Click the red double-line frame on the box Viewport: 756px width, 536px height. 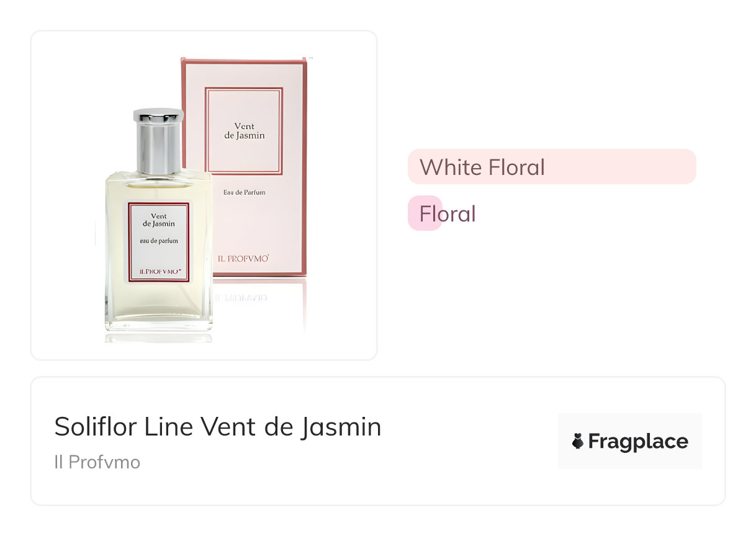point(244,89)
